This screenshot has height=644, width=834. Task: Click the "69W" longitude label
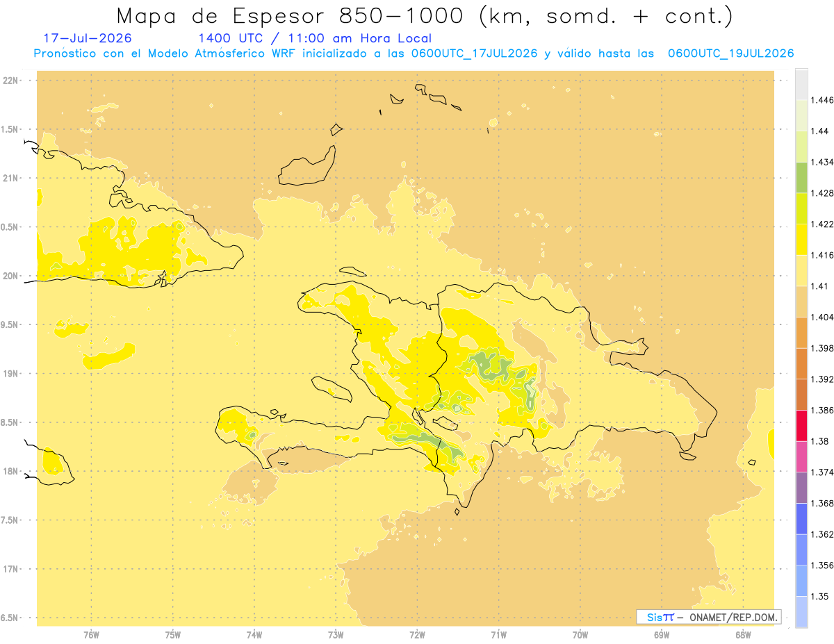click(662, 634)
